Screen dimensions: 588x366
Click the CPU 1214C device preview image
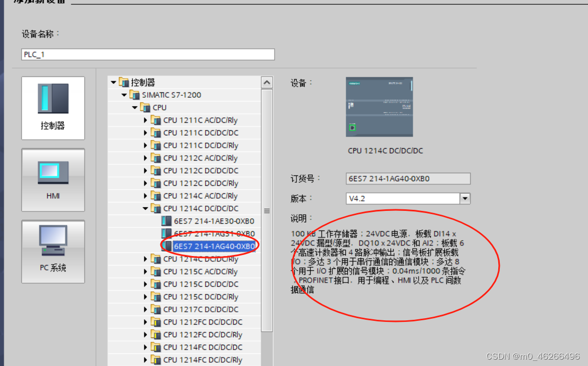tap(379, 107)
